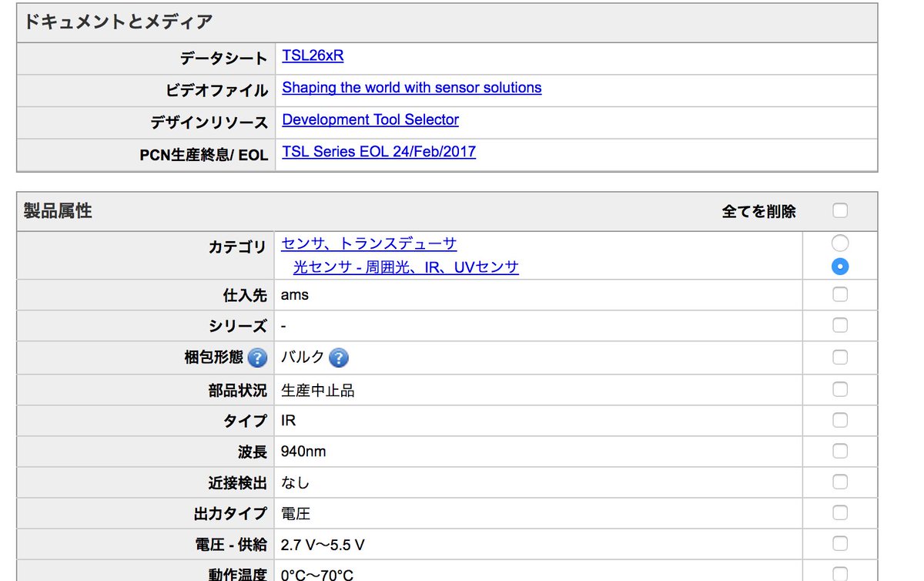
Task: Click the IR type value
Action: 289,421
